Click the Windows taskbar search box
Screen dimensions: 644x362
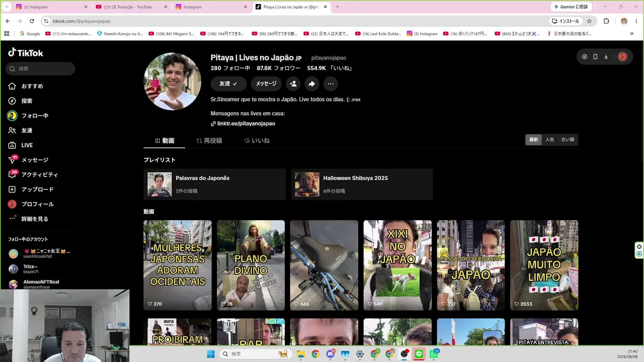click(x=256, y=354)
